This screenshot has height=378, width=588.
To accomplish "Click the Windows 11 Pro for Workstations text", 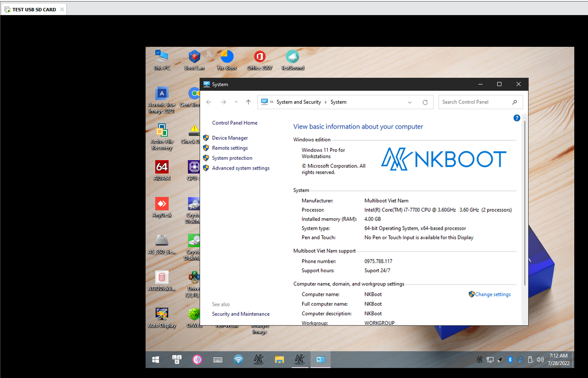I will [324, 153].
